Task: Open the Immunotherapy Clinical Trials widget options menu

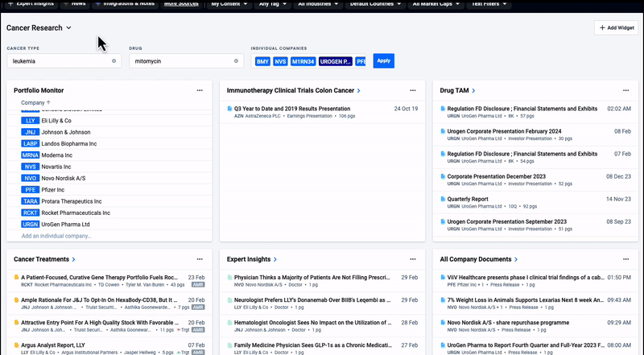Action: point(413,90)
